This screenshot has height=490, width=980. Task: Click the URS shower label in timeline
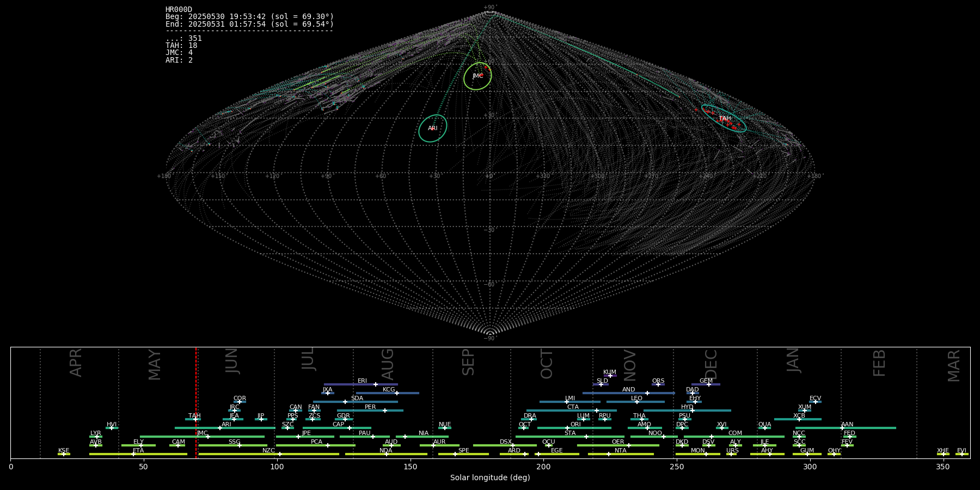click(x=732, y=451)
